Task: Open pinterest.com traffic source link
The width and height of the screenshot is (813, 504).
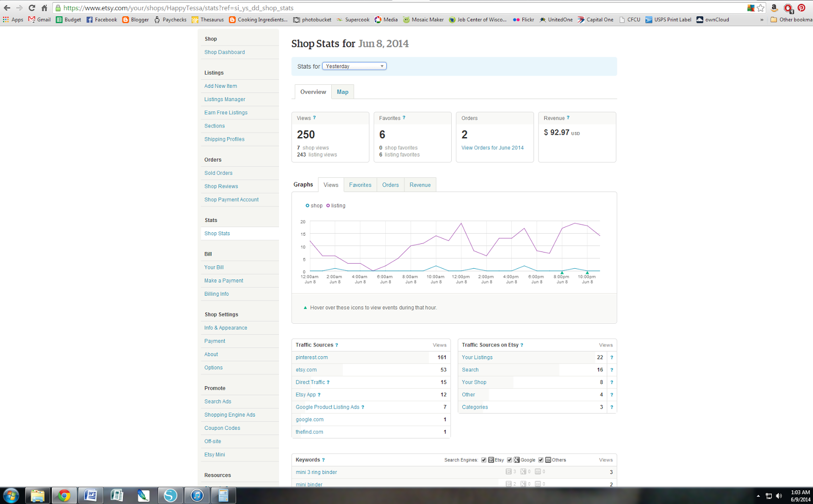Action: coord(311,358)
